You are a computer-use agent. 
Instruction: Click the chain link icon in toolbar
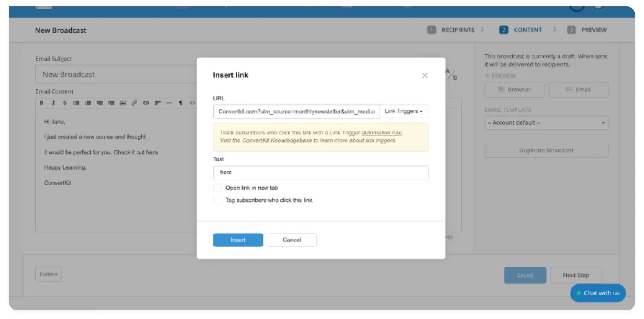[146, 103]
